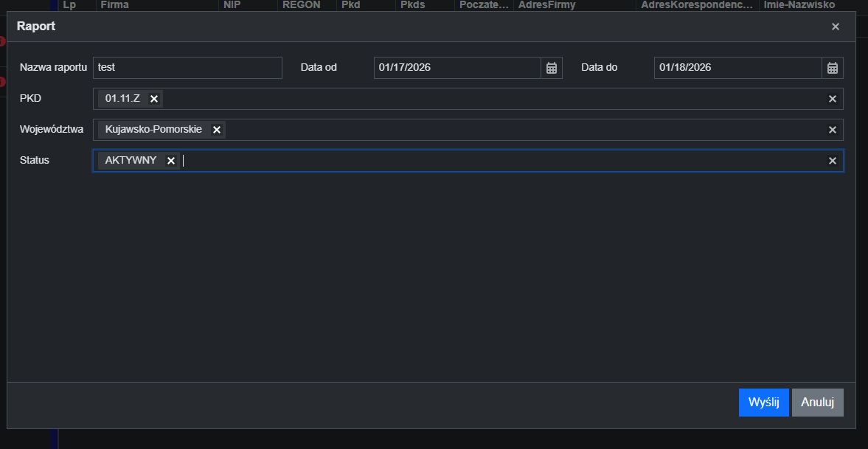Click the Data od date field
The image size is (868, 449).
coord(456,68)
